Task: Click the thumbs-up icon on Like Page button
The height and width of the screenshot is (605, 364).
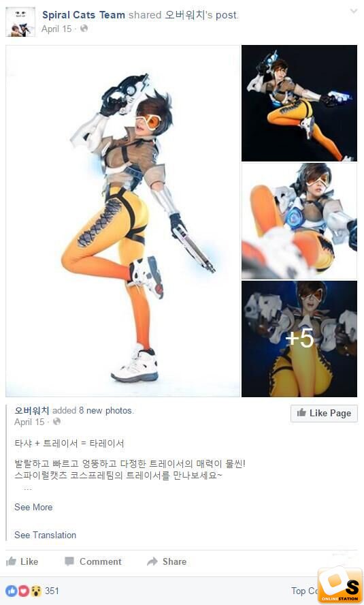Action: [301, 412]
